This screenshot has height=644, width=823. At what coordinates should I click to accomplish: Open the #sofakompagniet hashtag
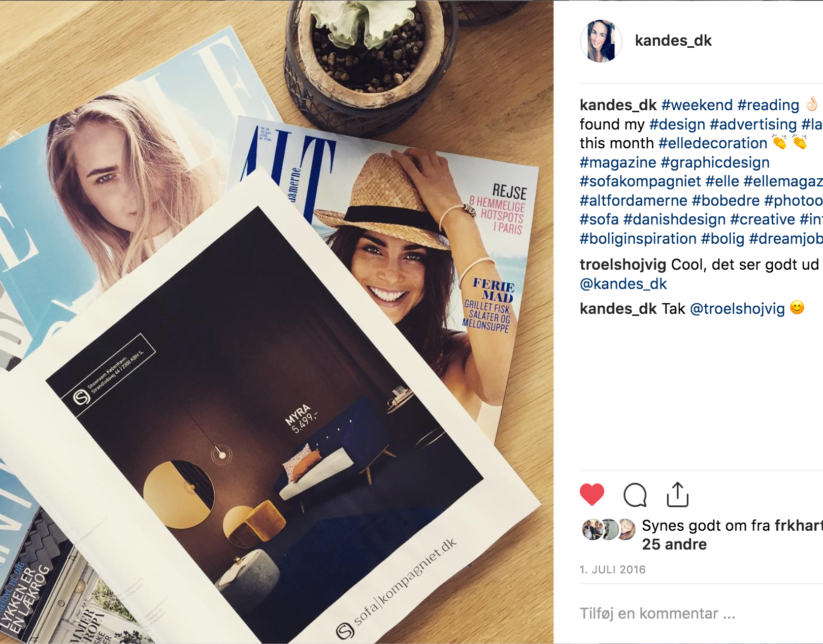640,181
